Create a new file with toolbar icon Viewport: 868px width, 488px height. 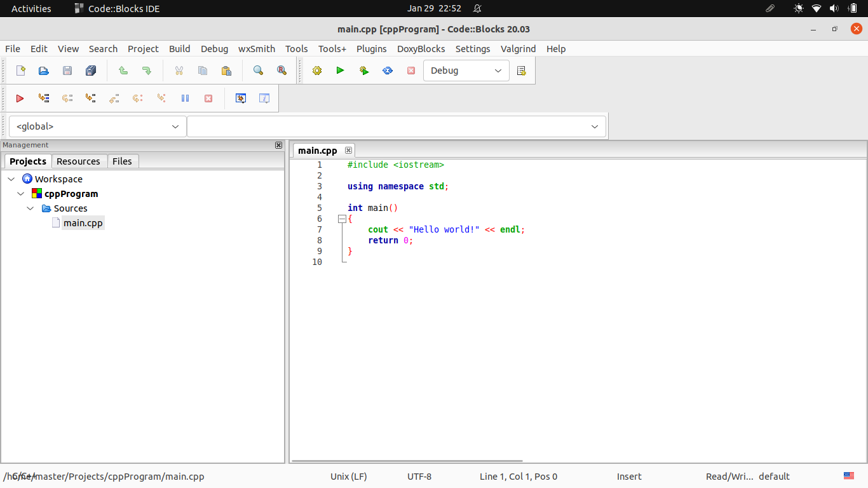pyautogui.click(x=20, y=71)
